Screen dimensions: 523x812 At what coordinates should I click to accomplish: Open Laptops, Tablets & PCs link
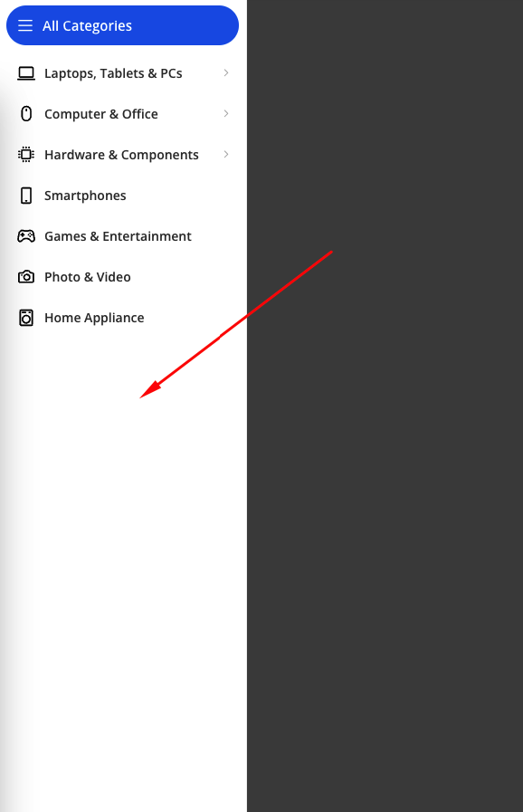point(113,73)
